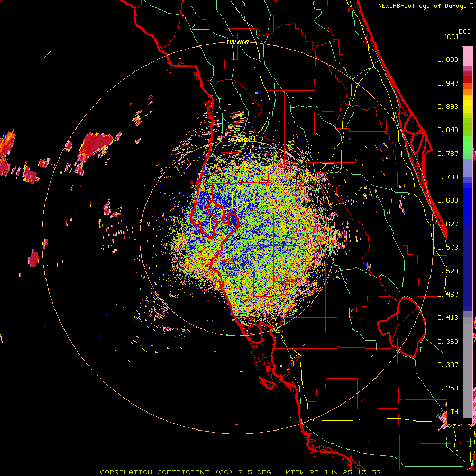Image resolution: width=476 pixels, height=476 pixels.
Task: Click the Lake Okeechobee thick red outline
Action: pos(401,327)
